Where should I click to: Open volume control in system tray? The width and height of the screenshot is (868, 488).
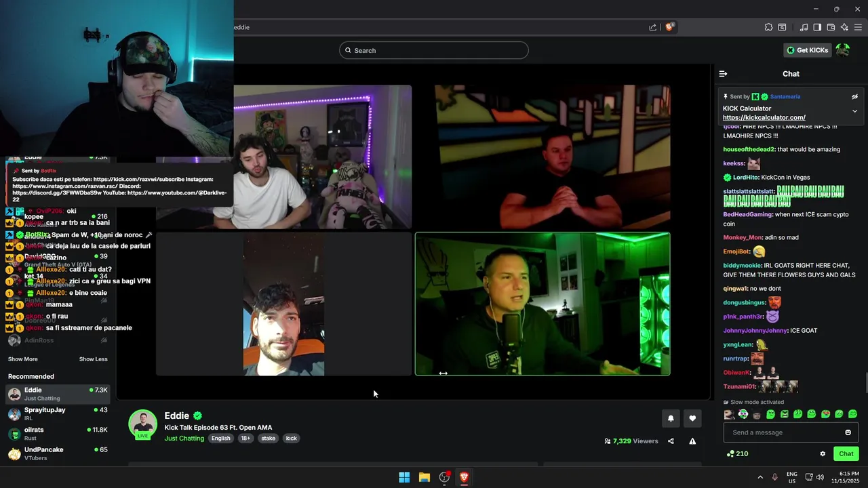pos(820,477)
